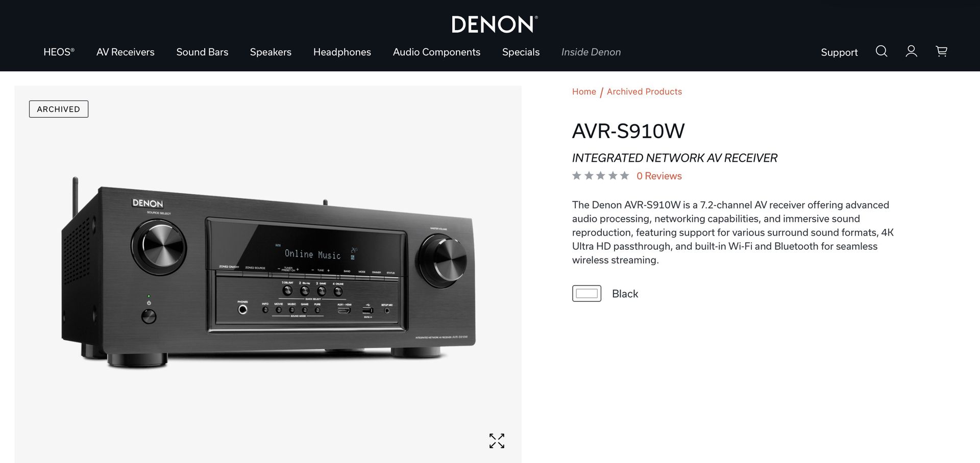Go to Speakers section
The width and height of the screenshot is (980, 463).
click(271, 52)
